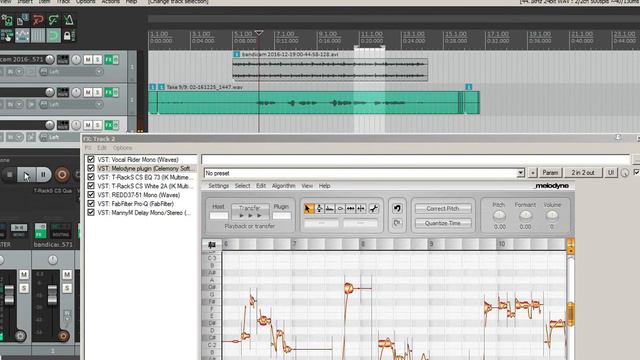This screenshot has height=360, width=640.
Task: Uncheck the FabFilter Pro-Q plugin
Action: 91,204
